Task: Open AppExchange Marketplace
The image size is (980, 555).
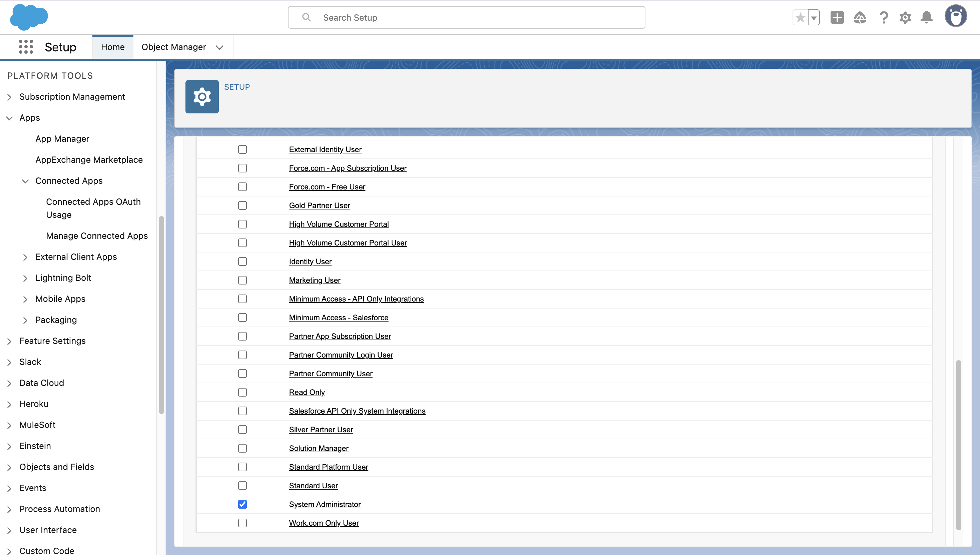Action: [x=89, y=160]
